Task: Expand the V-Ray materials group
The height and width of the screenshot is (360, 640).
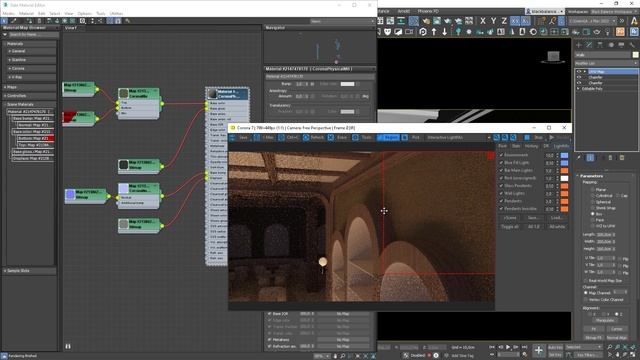Action: coord(31,77)
